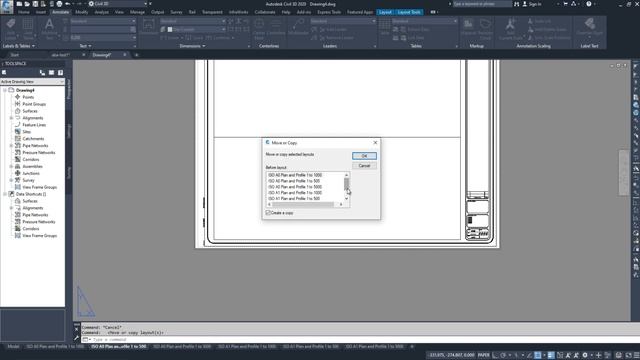Click the add layout plus button

point(412,347)
